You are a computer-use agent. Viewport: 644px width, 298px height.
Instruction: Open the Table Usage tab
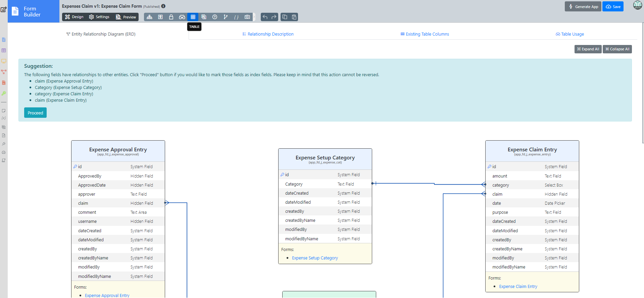pos(570,34)
